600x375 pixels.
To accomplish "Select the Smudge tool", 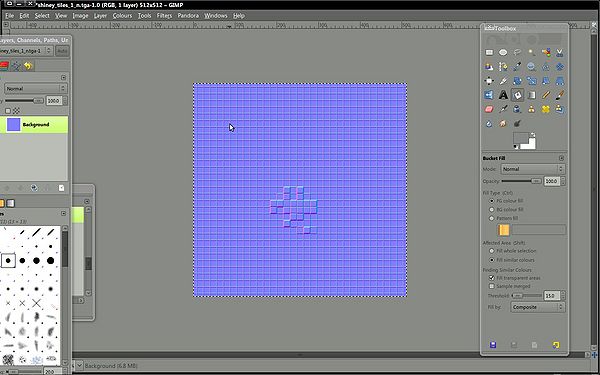I will (503, 124).
